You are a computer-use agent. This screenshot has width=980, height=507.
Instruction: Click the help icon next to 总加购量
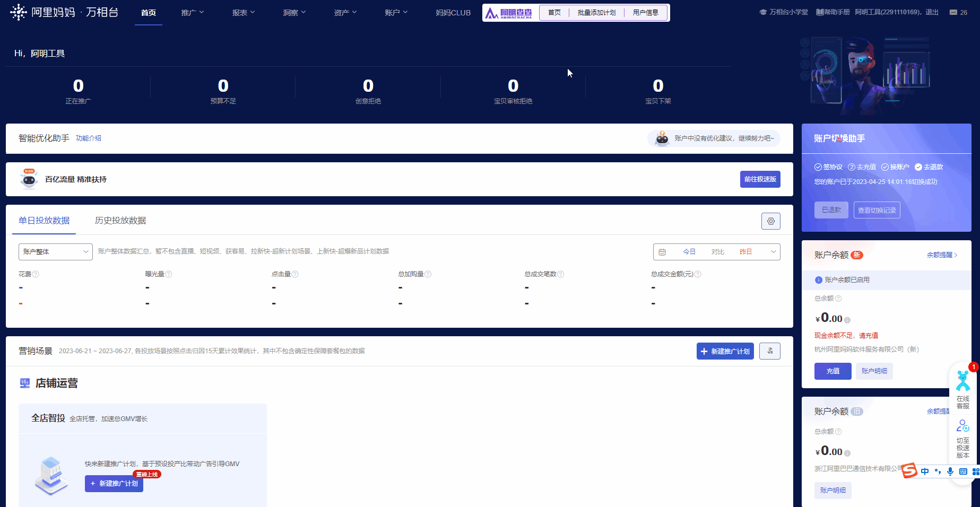coord(428,274)
